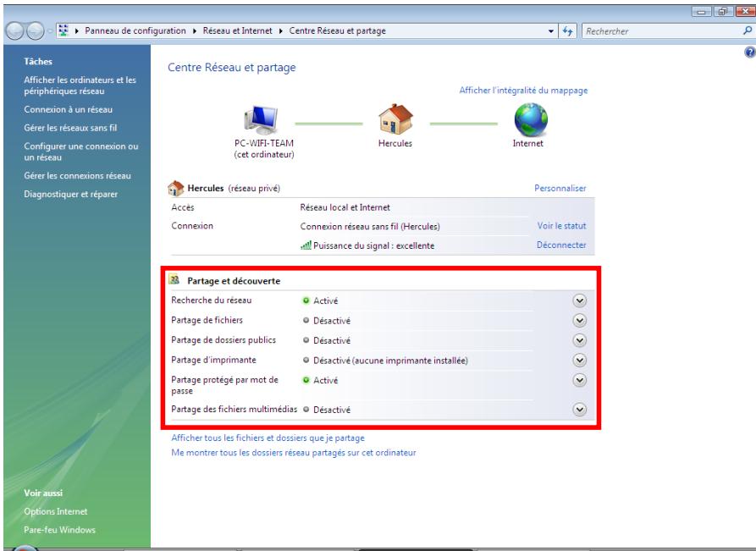This screenshot has width=756, height=551.
Task: Click the small house icon beside Hercules heading
Action: (175, 188)
